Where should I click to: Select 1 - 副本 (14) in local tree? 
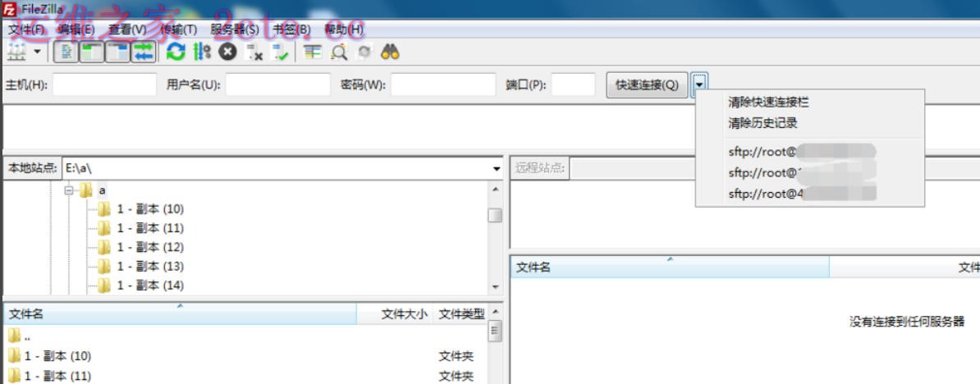(x=151, y=286)
